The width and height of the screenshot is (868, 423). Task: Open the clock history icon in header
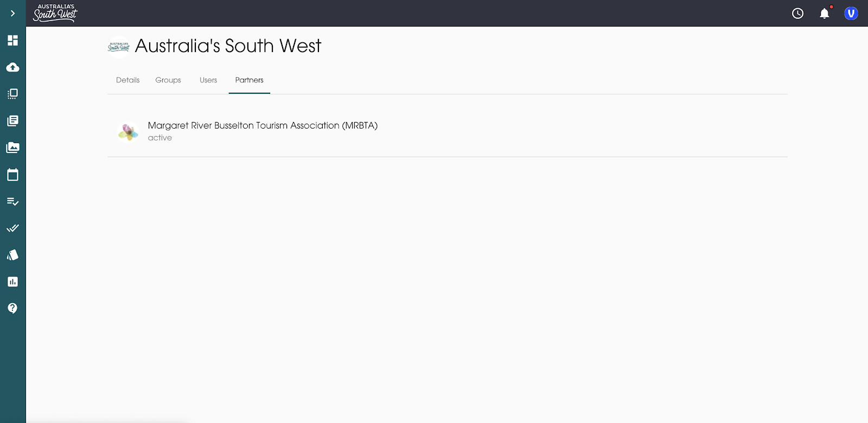click(x=797, y=14)
